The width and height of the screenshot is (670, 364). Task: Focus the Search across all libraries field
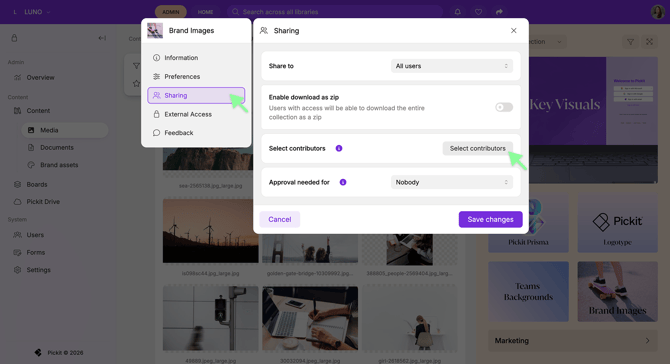click(335, 12)
